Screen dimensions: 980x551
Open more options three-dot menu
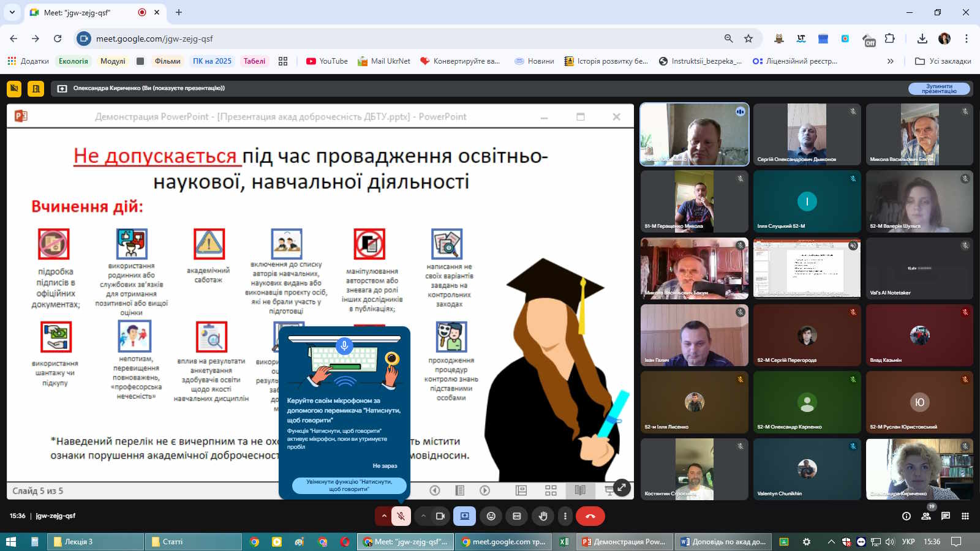565,516
